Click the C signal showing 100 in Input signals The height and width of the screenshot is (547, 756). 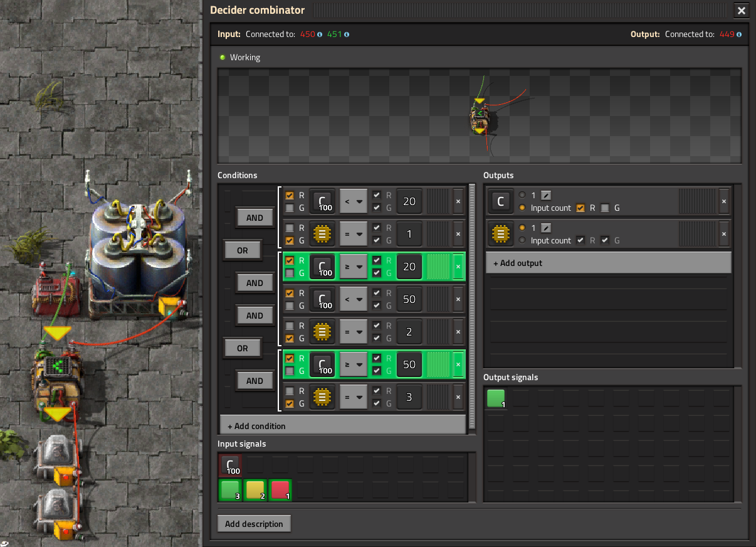tap(230, 465)
